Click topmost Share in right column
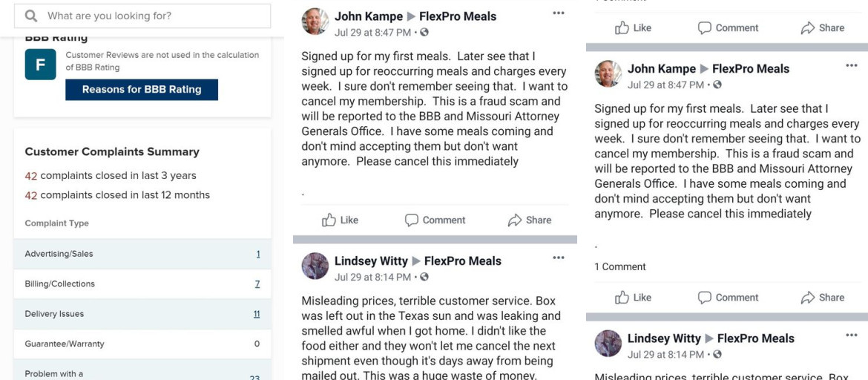 [822, 28]
